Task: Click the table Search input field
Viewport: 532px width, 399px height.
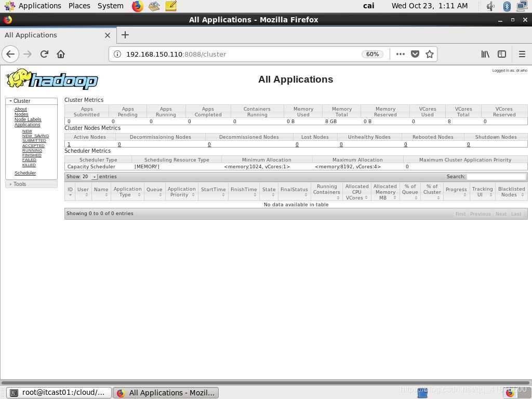Action: click(496, 177)
